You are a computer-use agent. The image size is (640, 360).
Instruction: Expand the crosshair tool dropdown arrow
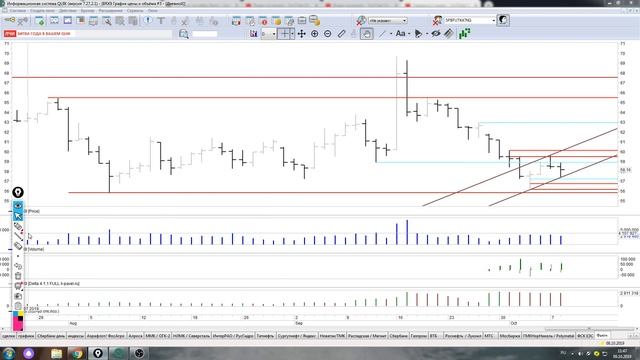(x=293, y=34)
